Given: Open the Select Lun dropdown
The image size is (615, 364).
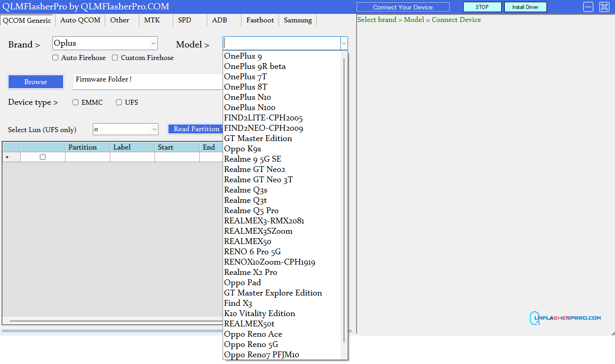Looking at the screenshot, I should point(155,129).
